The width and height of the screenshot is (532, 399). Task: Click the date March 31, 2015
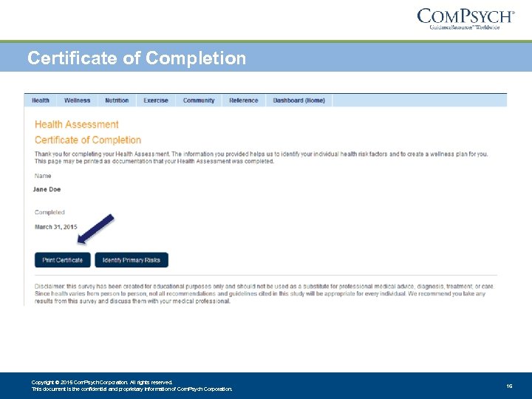pyautogui.click(x=56, y=227)
